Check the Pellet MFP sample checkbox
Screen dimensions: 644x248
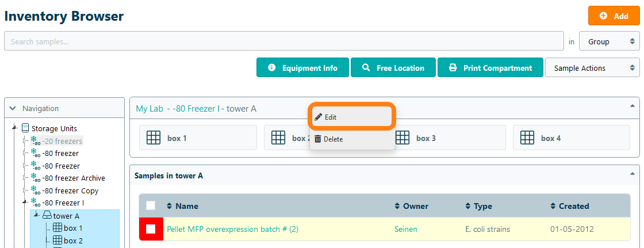pos(151,229)
